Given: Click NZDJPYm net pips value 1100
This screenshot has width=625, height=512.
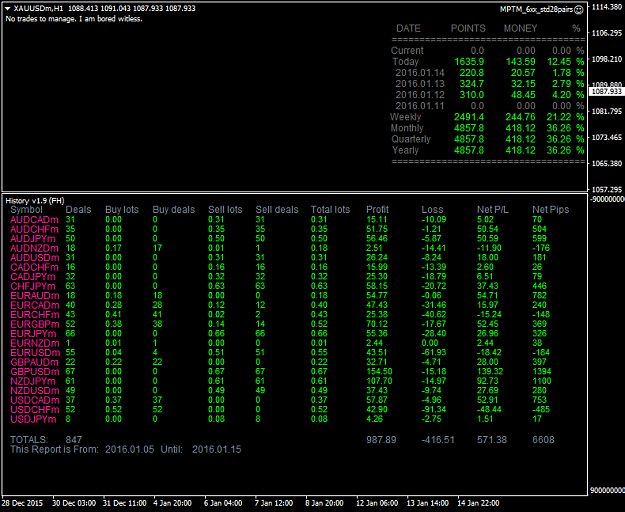Looking at the screenshot, I should pyautogui.click(x=542, y=381).
